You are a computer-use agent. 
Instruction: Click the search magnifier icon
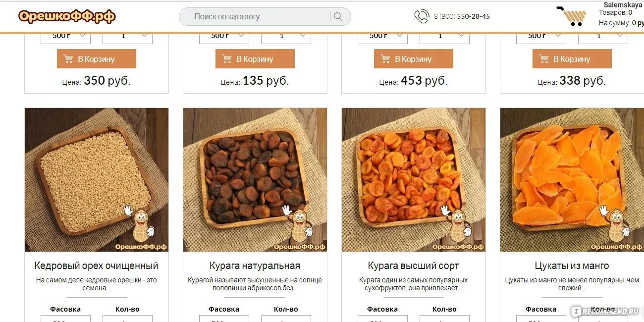click(338, 17)
